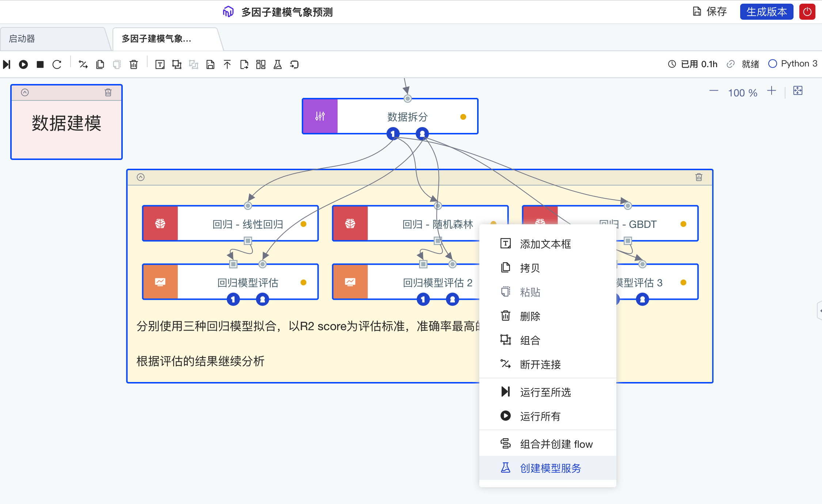
Task: Click the run-all play icon in toolbar
Action: (23, 65)
